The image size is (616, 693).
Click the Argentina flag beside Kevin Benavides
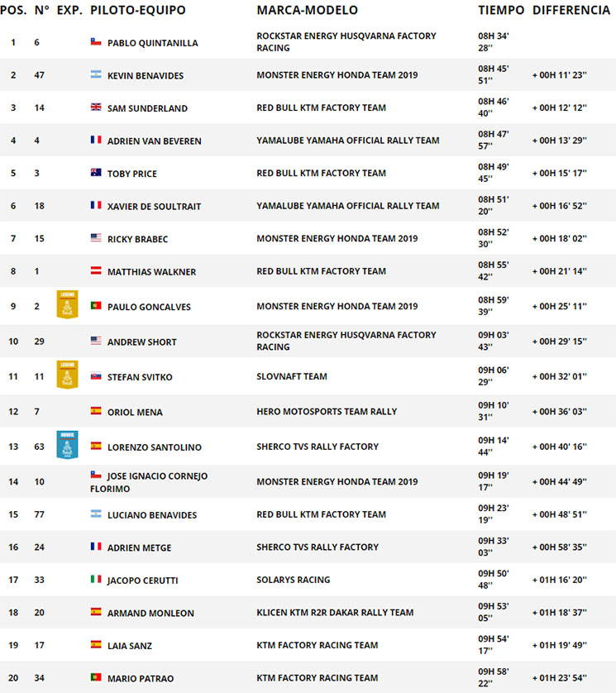[96, 74]
